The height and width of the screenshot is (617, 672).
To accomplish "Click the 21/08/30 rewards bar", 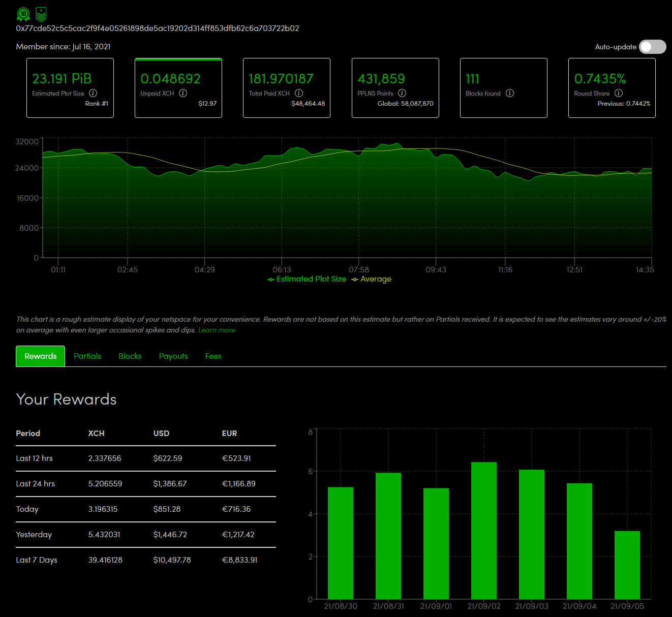I will click(x=341, y=543).
